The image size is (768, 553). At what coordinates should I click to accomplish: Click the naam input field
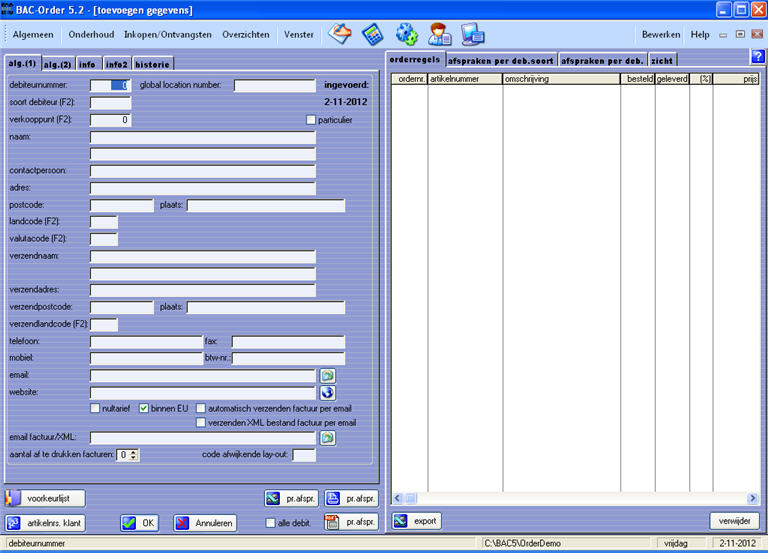tap(202, 137)
